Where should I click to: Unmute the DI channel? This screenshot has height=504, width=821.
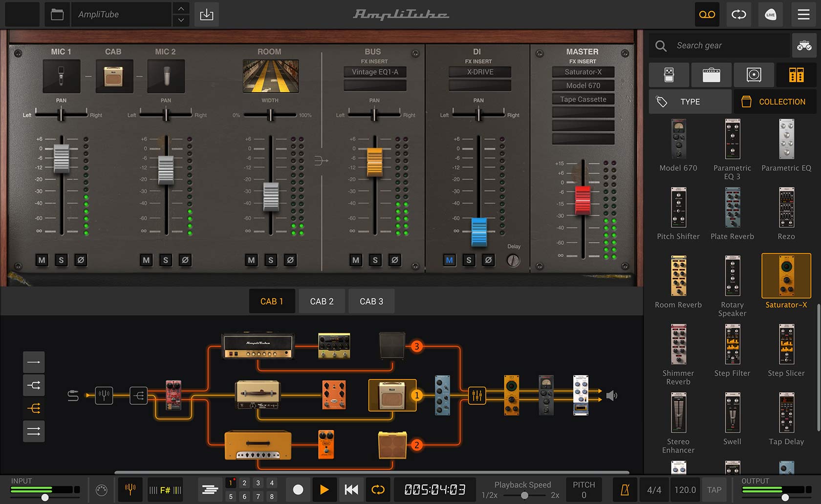(449, 260)
